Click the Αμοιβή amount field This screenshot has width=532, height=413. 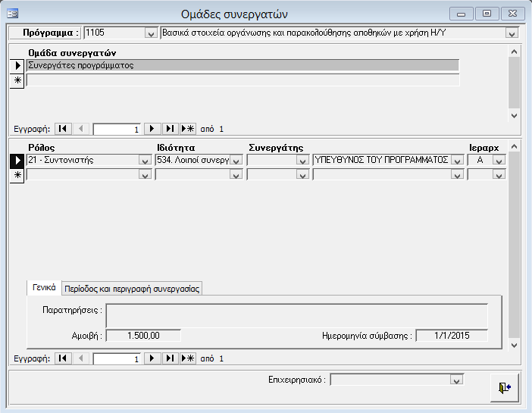pos(142,336)
